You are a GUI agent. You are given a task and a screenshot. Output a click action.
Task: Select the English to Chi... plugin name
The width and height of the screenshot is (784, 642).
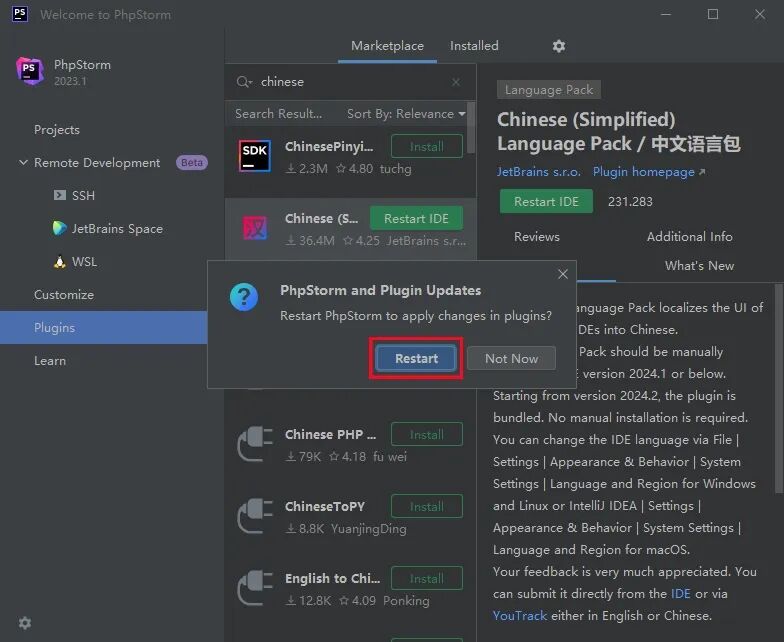[332, 578]
